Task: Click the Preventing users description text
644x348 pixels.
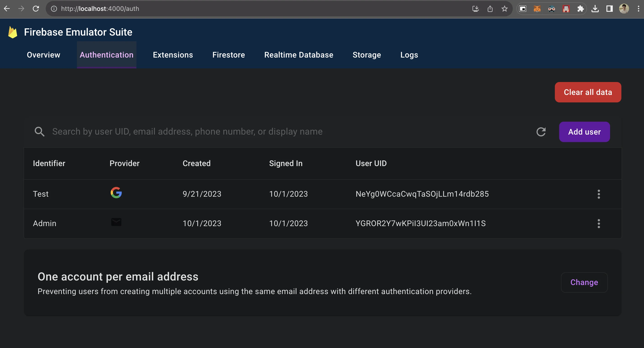Action: 255,291
